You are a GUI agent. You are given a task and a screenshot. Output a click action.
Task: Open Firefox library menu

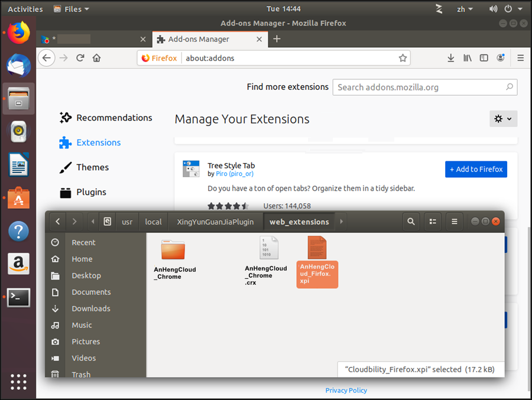[468, 58]
